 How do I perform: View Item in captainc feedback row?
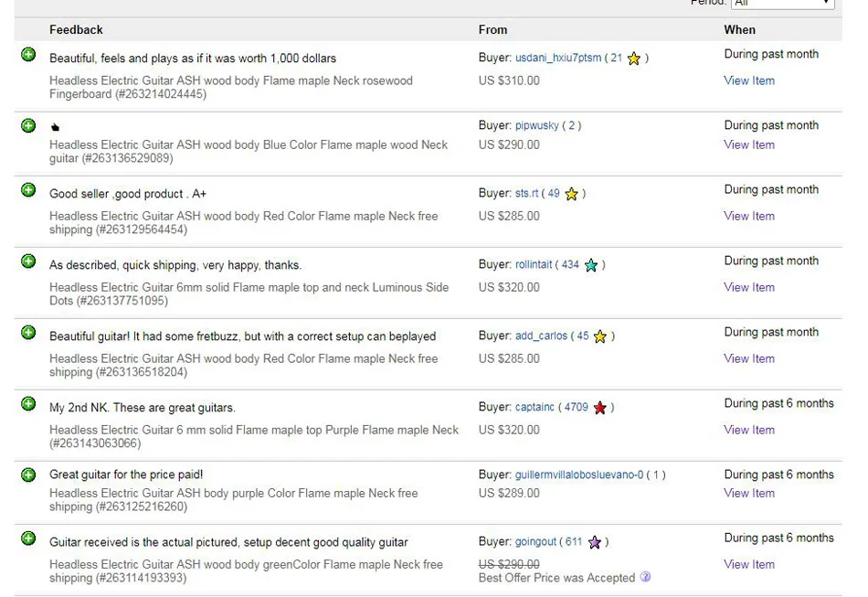(x=749, y=431)
